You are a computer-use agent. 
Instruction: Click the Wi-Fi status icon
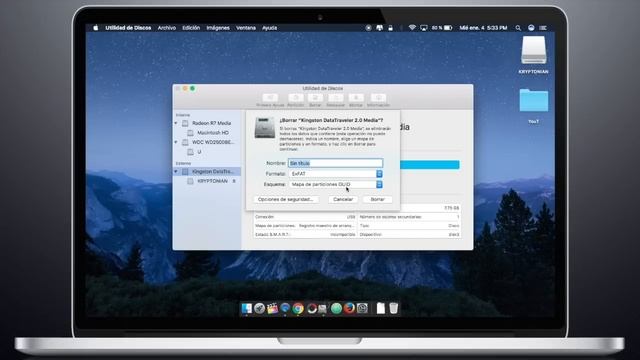[412, 28]
